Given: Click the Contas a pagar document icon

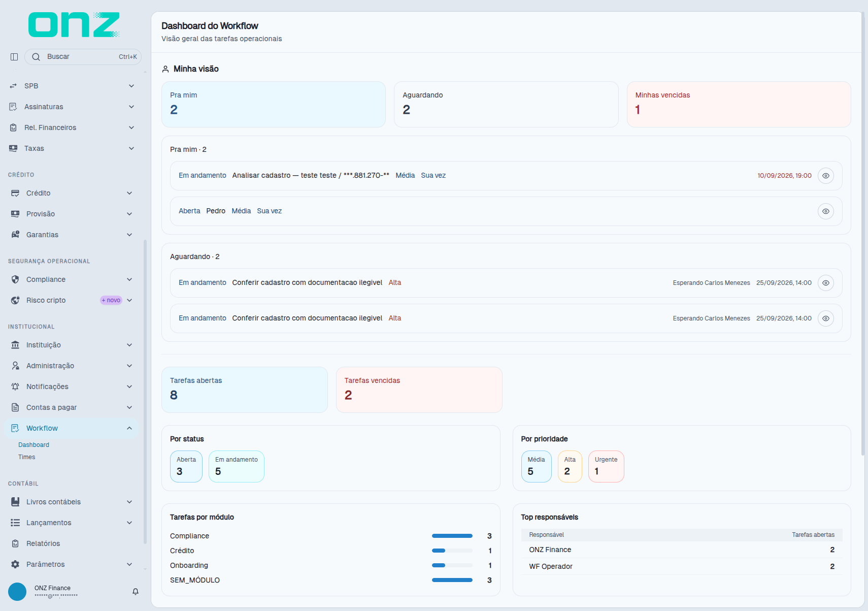Looking at the screenshot, I should pos(15,407).
